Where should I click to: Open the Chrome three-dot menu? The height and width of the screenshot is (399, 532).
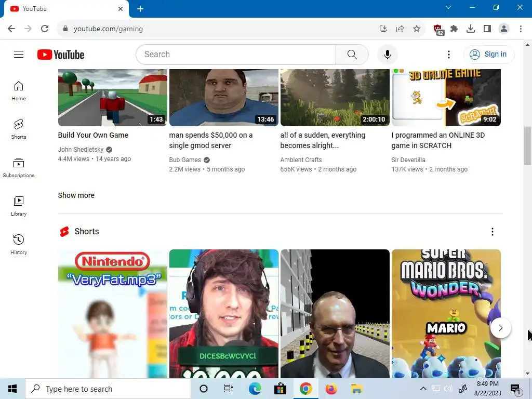521,29
